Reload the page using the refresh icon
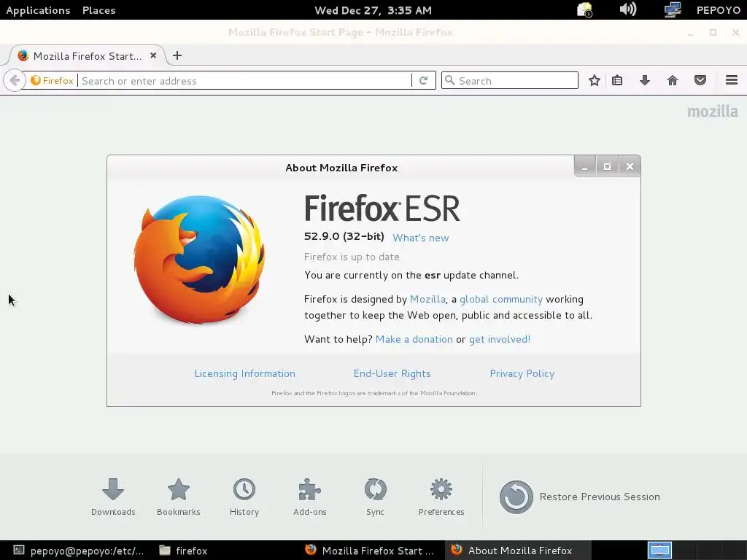 [423, 80]
